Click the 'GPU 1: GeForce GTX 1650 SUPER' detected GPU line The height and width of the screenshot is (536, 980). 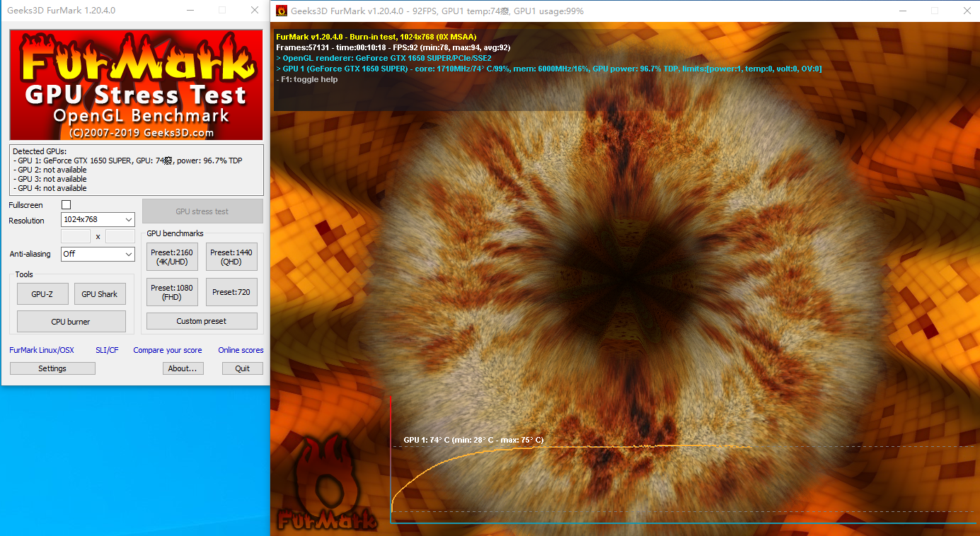128,161
